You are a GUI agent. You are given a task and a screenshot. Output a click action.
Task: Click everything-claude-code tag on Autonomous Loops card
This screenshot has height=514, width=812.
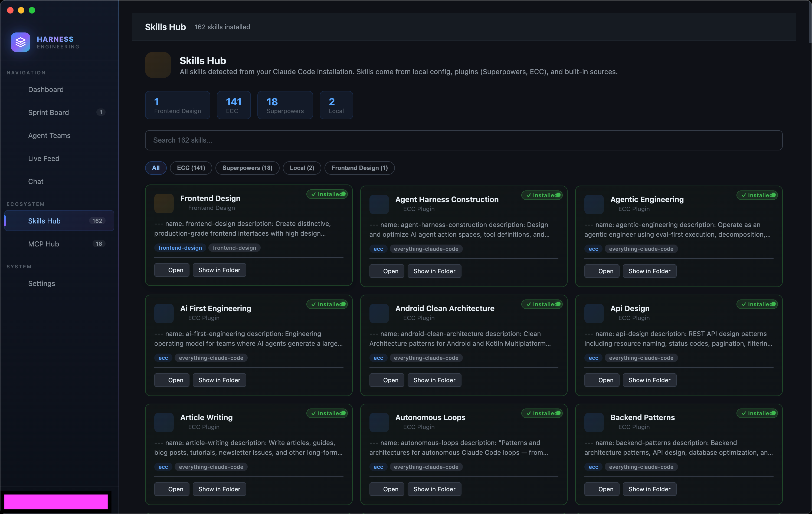click(x=426, y=467)
